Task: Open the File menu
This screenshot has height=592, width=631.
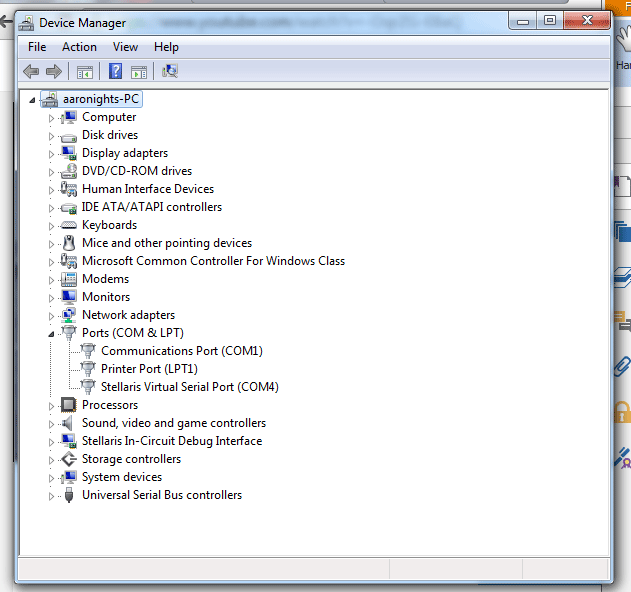Action: point(37,47)
